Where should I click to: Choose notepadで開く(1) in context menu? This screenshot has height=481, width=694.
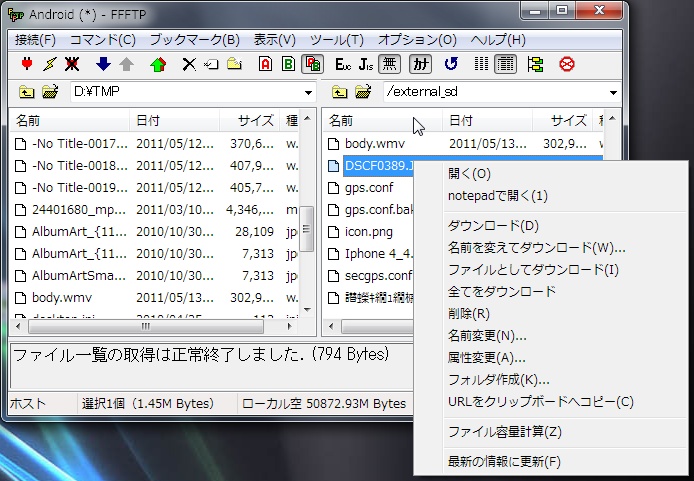550,196
